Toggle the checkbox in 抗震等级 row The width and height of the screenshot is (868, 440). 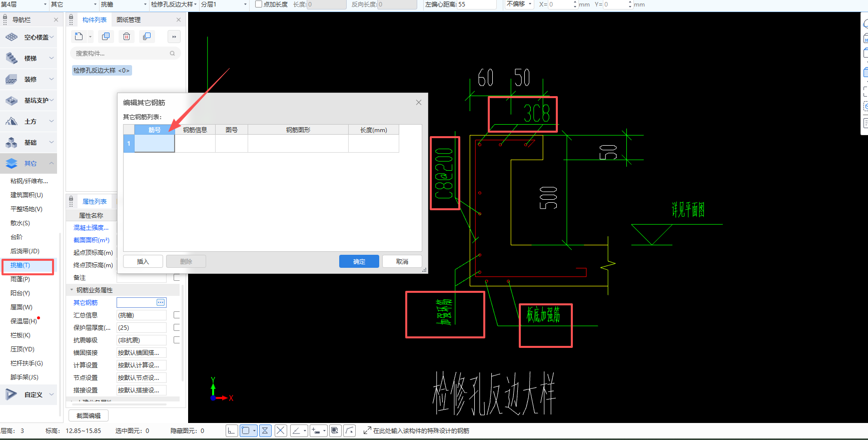pos(177,340)
